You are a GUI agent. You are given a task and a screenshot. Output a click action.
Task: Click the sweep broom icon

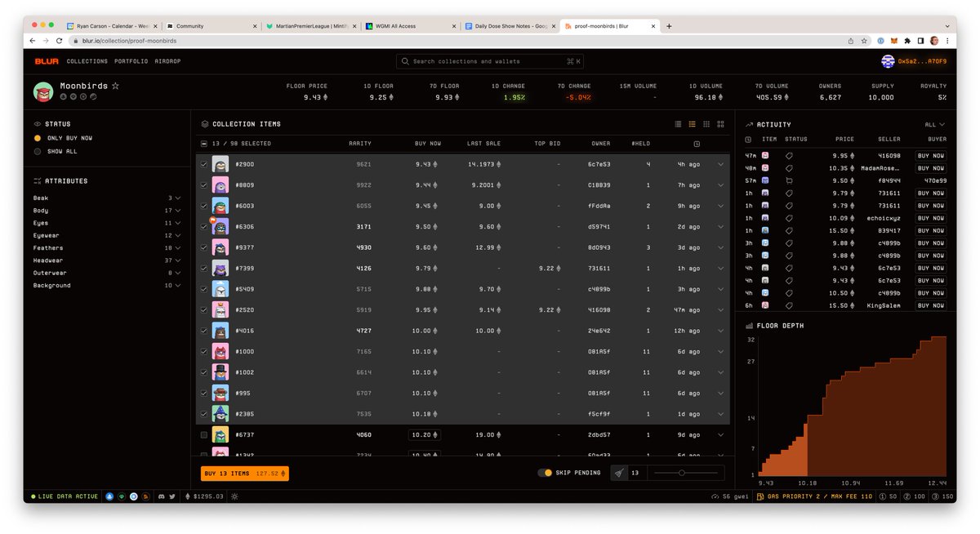[619, 473]
